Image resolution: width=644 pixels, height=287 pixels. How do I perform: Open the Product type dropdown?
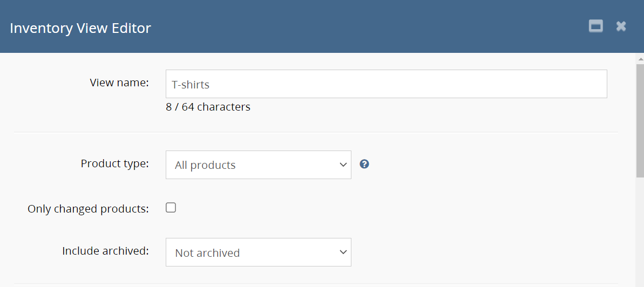click(258, 165)
